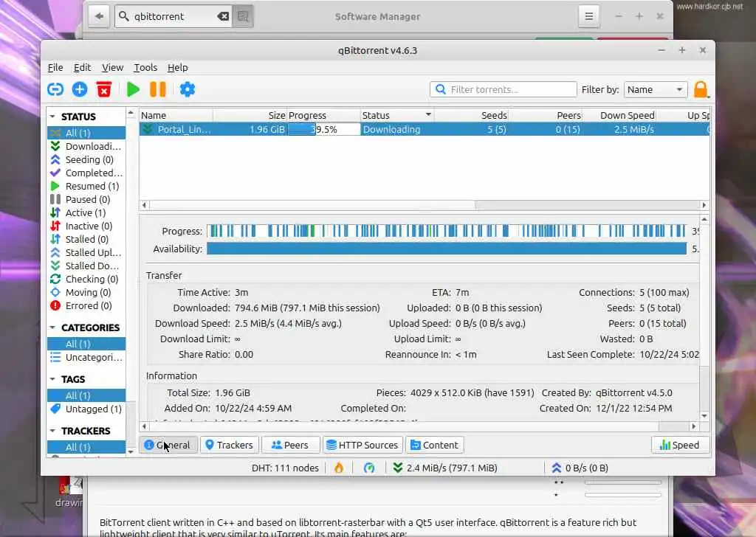Screen dimensions: 756x537
Task: Switch to the Content tab
Action: point(434,445)
